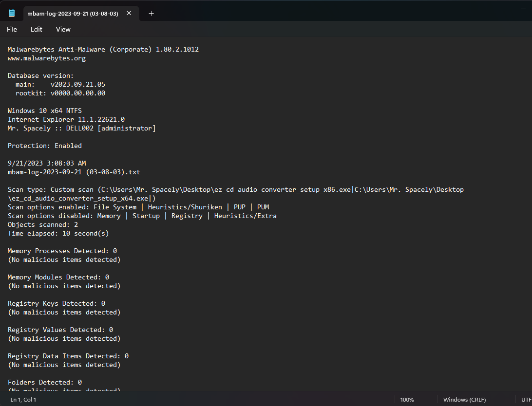Click the 'Mr. Spacely :: DELL002 [administrator]' line
The image size is (532, 406).
(x=82, y=129)
